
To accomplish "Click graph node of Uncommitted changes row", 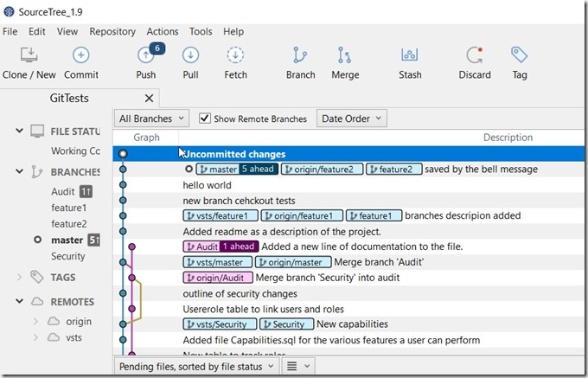I will tap(123, 154).
